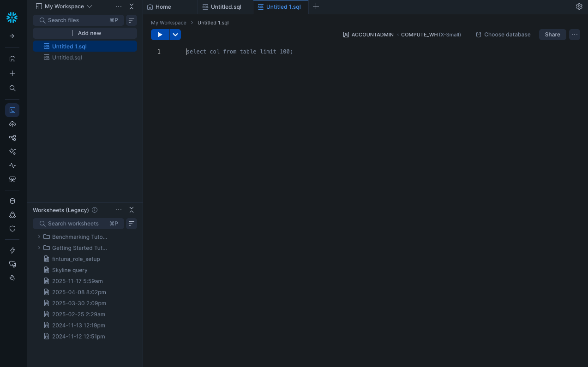The height and width of the screenshot is (367, 588).
Task: Open the run options dropdown arrow
Action: [x=175, y=35]
